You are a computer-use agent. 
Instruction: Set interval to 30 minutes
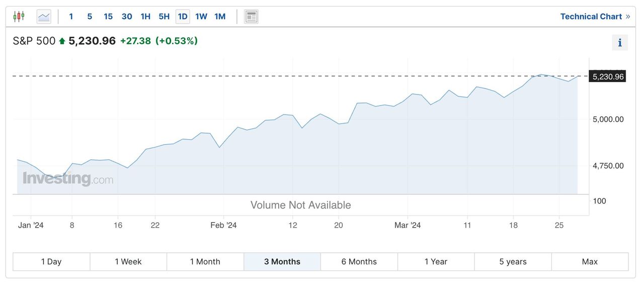127,17
